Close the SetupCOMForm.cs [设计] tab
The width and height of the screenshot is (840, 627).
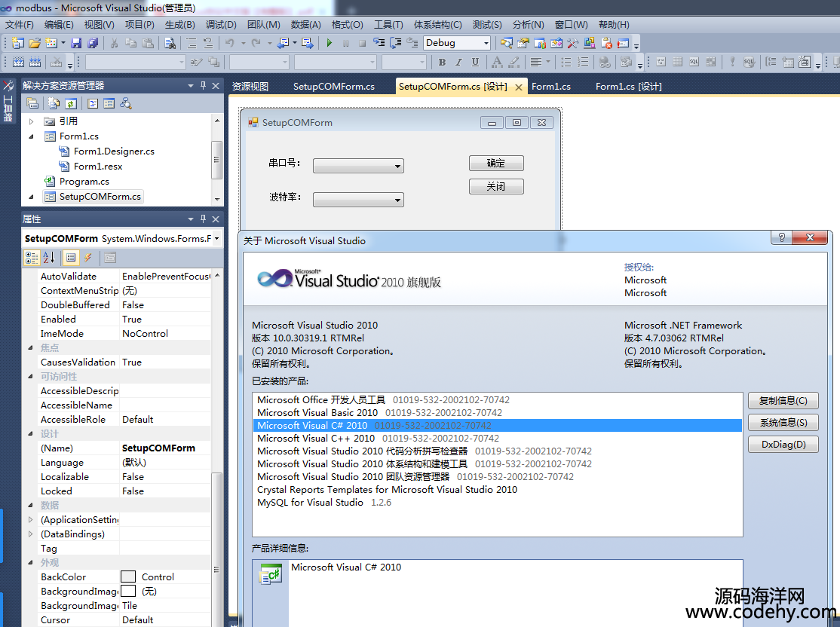tap(518, 87)
